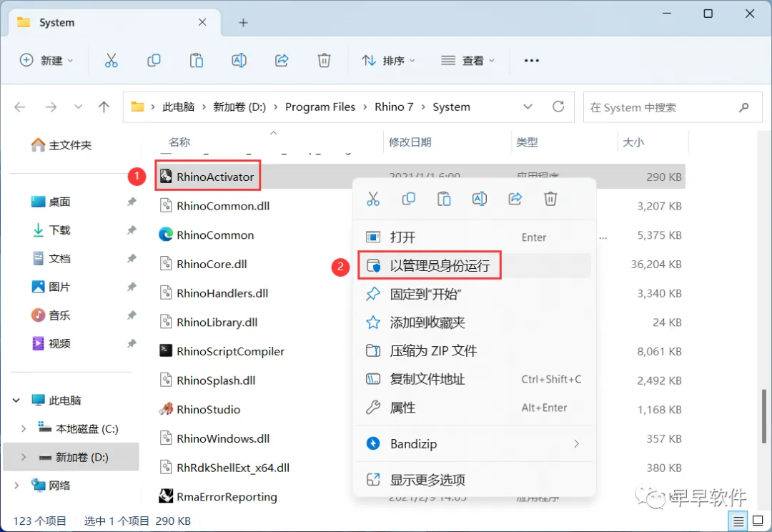Open a new tab with the plus button

point(243,23)
